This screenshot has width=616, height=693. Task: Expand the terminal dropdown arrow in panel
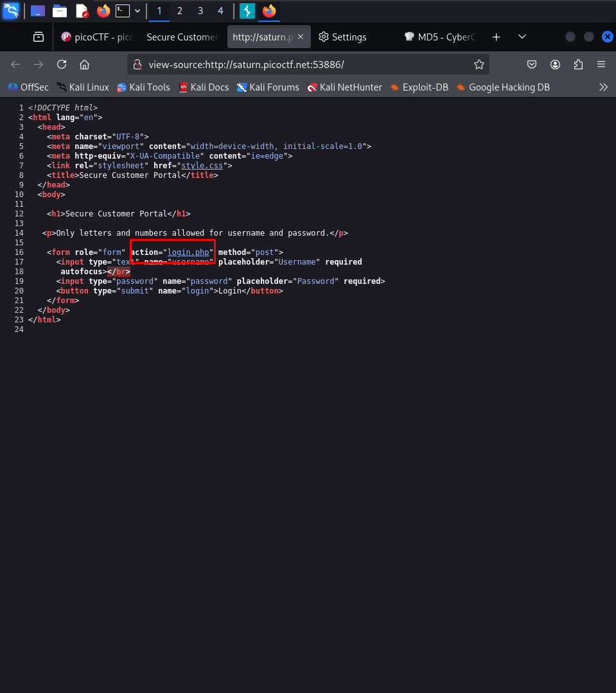pos(137,11)
